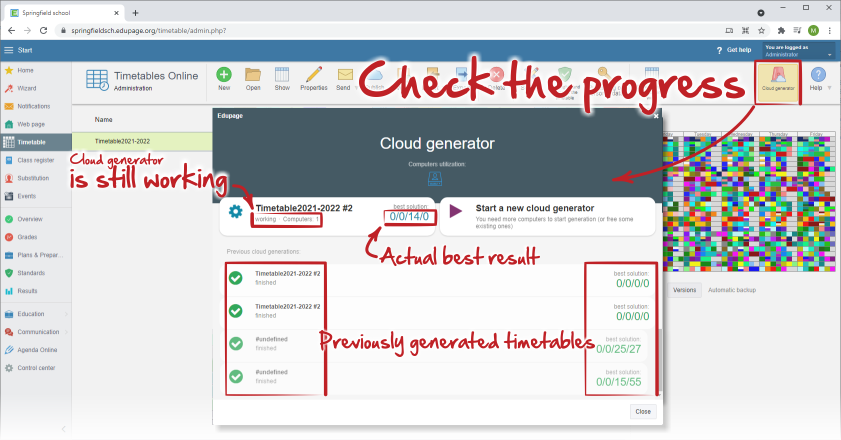Click Get help in the header

point(734,50)
